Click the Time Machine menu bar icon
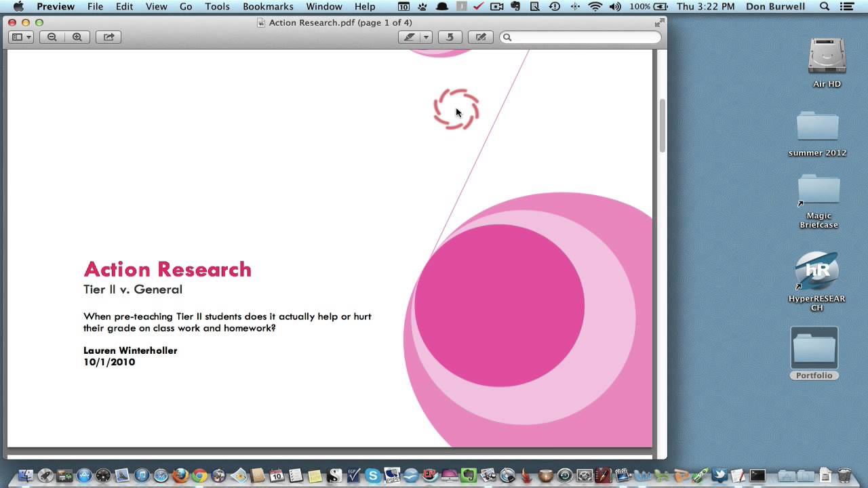The width and height of the screenshot is (868, 488). (x=555, y=7)
